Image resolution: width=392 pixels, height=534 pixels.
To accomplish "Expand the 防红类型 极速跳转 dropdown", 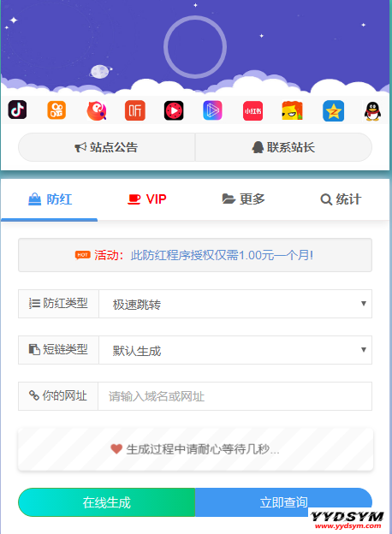I will pyautogui.click(x=235, y=304).
